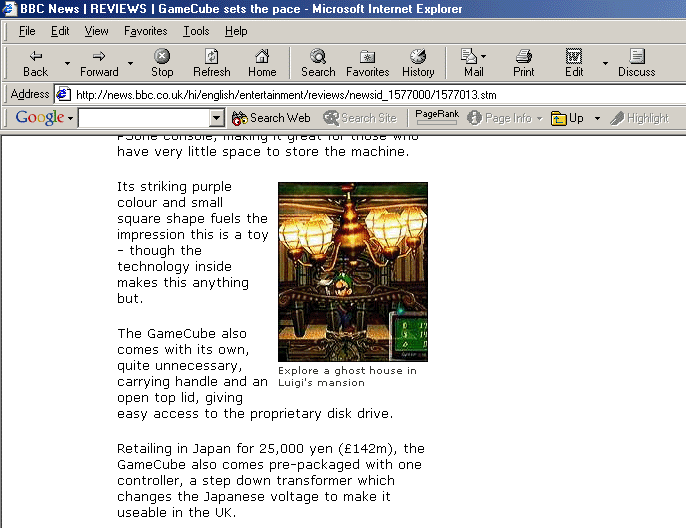Open the Discuss toolbar button
The height and width of the screenshot is (528, 686).
pos(637,63)
